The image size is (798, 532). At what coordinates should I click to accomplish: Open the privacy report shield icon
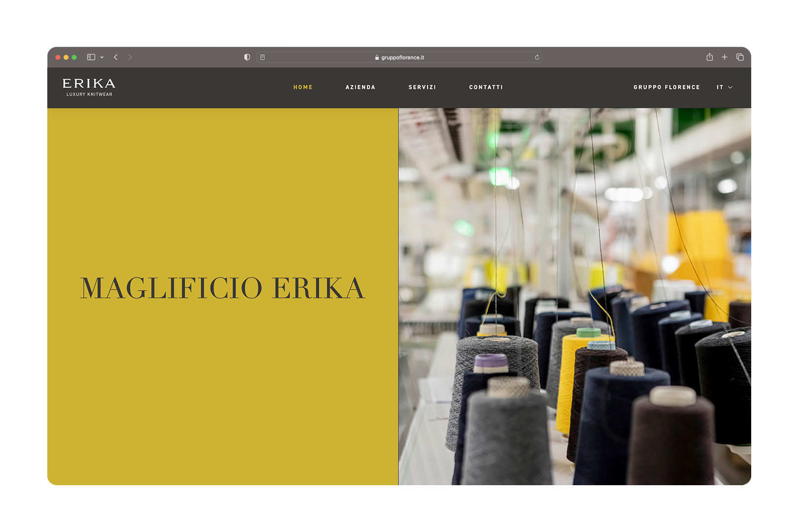(x=247, y=57)
